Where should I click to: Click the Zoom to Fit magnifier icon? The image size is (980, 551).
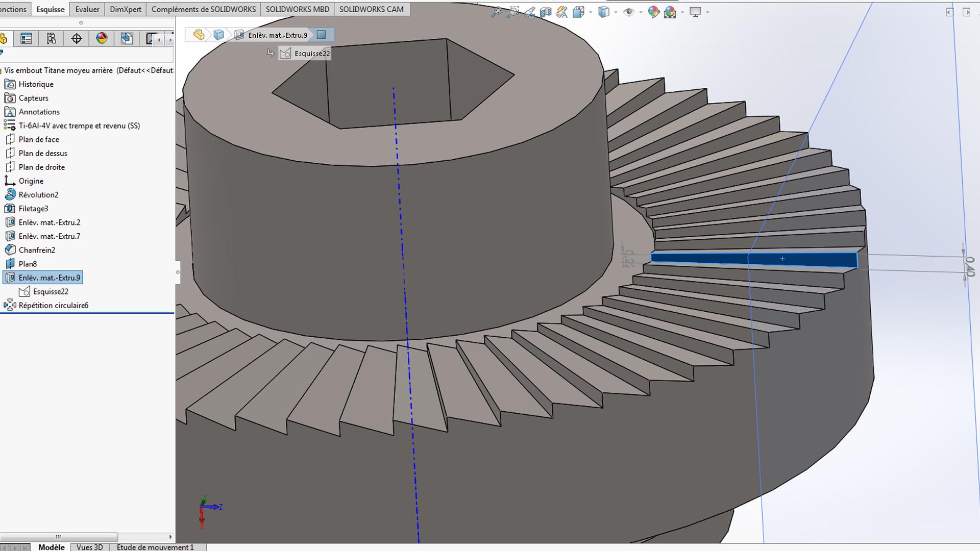click(x=496, y=12)
